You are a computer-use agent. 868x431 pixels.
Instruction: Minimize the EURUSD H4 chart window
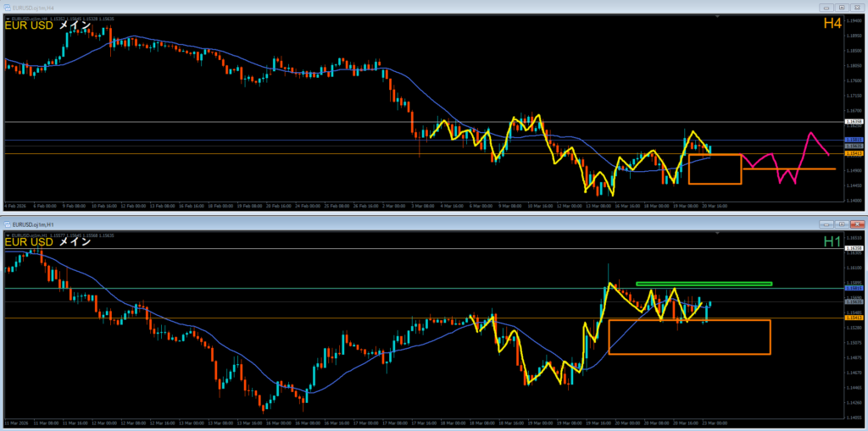828,8
